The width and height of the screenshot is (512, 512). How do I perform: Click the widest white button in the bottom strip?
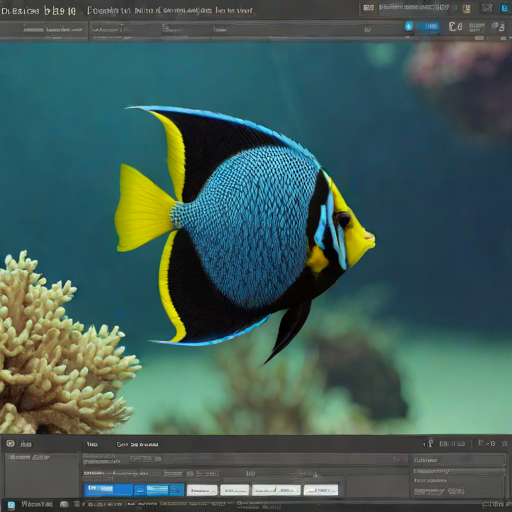[276, 490]
